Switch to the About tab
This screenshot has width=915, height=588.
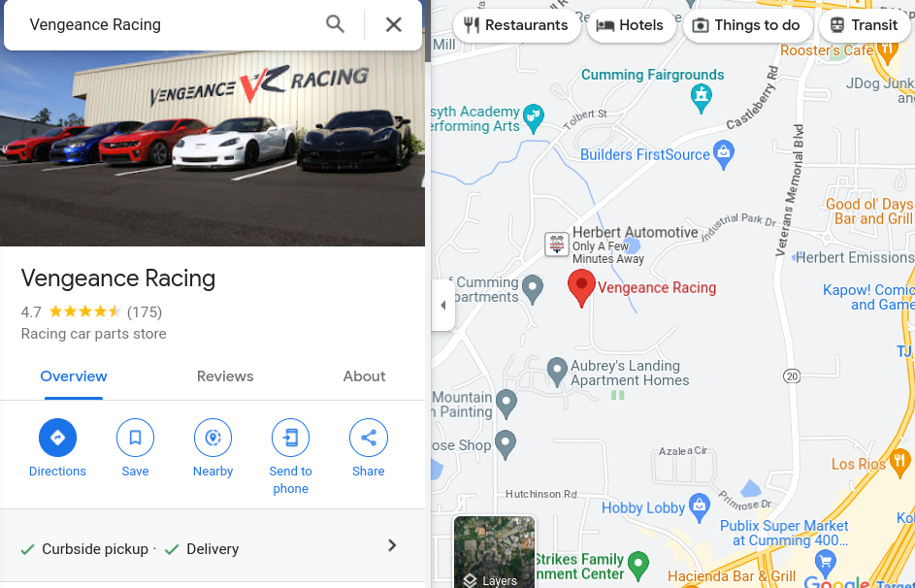364,376
